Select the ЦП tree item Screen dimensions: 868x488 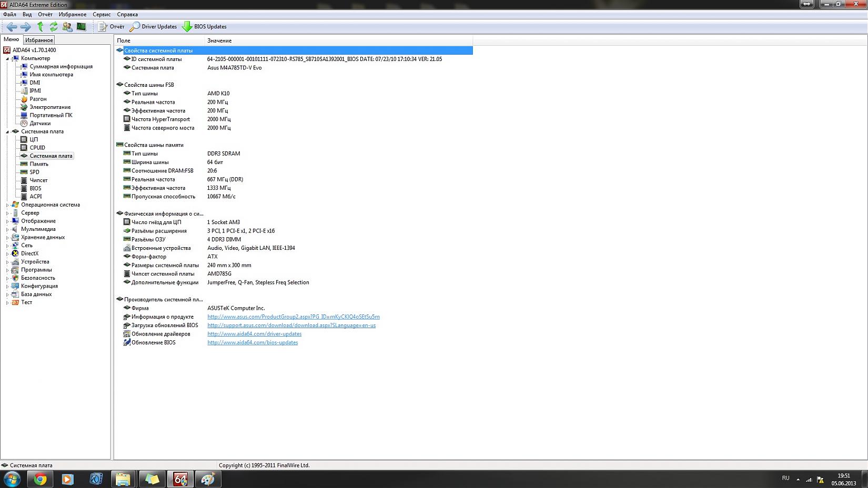(x=34, y=139)
